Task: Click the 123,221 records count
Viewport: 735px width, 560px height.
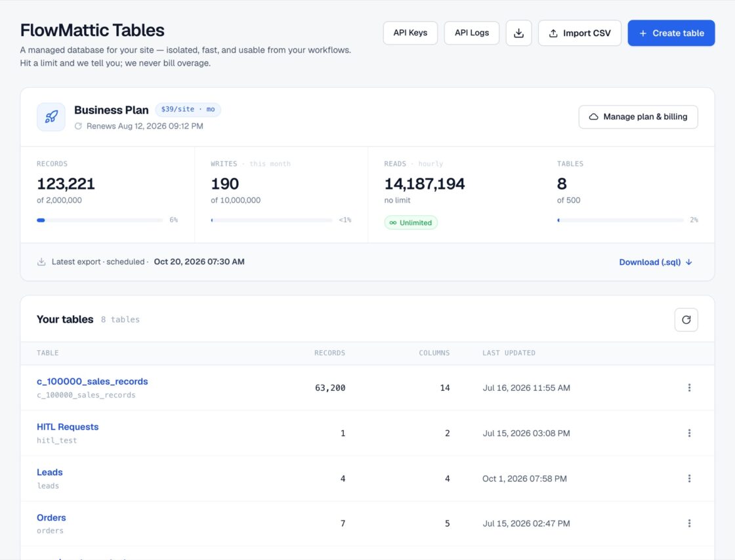Action: coord(66,184)
